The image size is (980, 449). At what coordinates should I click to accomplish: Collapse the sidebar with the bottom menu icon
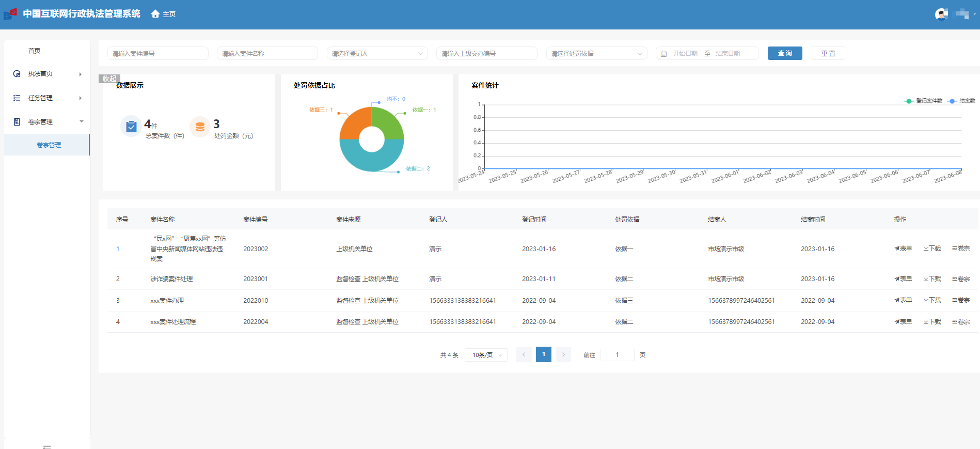[47, 446]
